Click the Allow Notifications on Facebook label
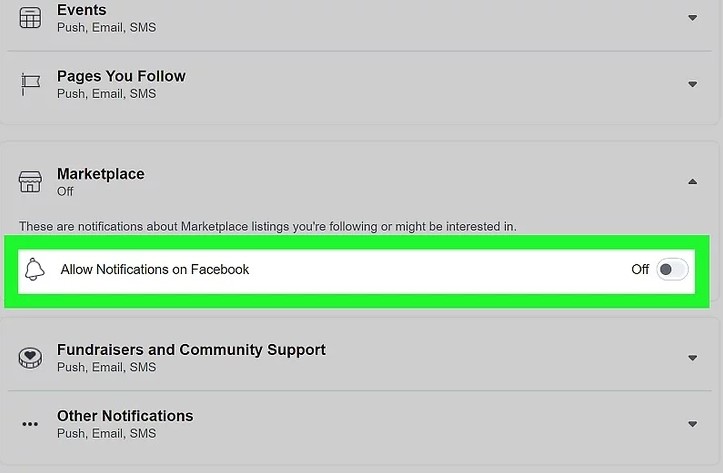The image size is (723, 473). [x=155, y=269]
